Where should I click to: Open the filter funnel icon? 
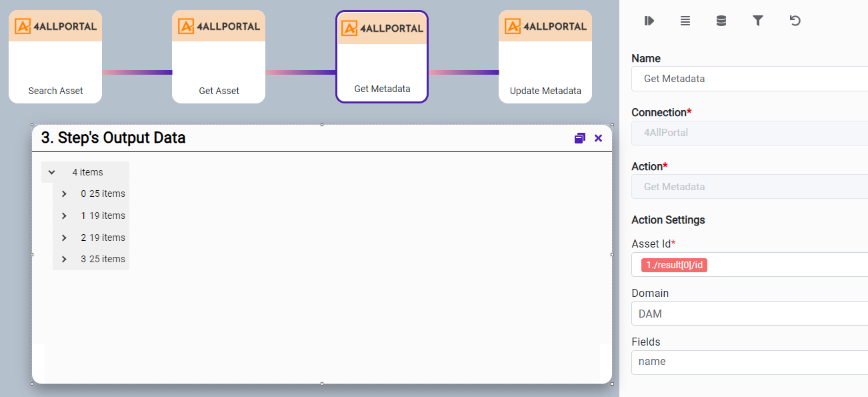[x=758, y=21]
